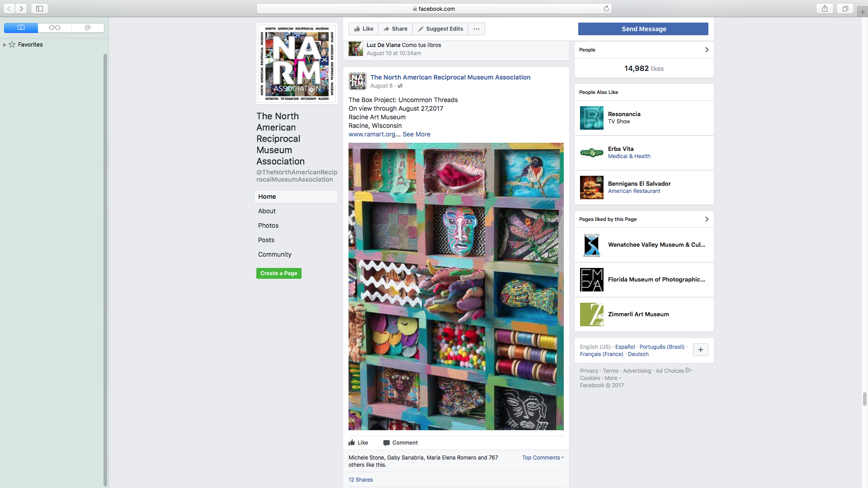Expand the Favorites folder triangle
Screen dimensions: 868x488
coord(5,45)
